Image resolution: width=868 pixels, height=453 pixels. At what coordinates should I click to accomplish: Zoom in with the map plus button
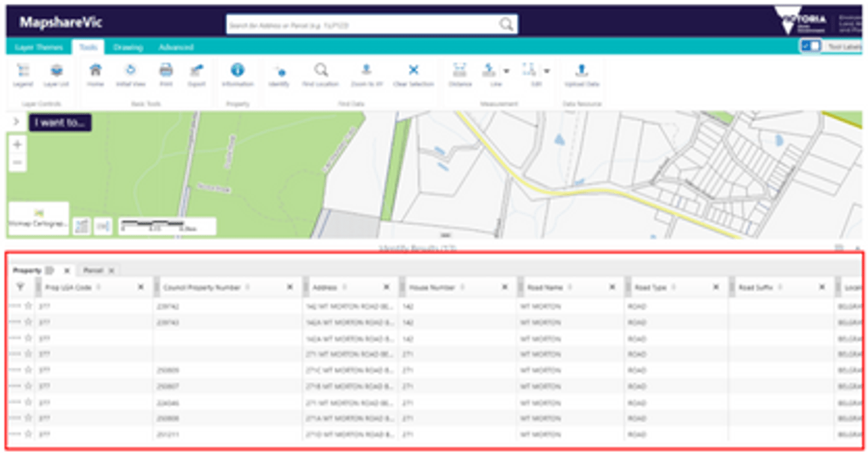17,145
